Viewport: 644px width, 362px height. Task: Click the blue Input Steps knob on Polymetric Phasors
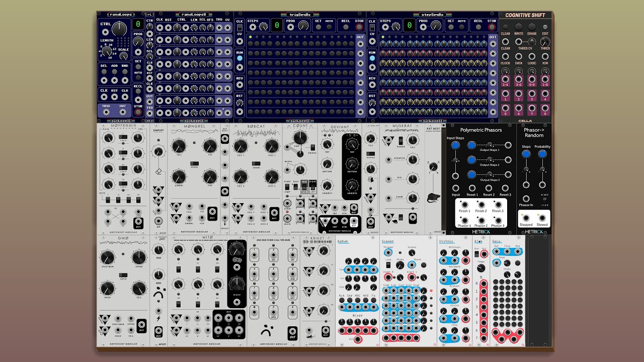pyautogui.click(x=455, y=145)
